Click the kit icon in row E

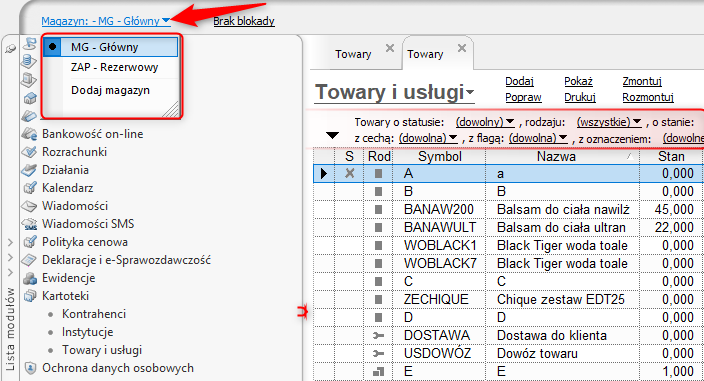pyautogui.click(x=378, y=371)
